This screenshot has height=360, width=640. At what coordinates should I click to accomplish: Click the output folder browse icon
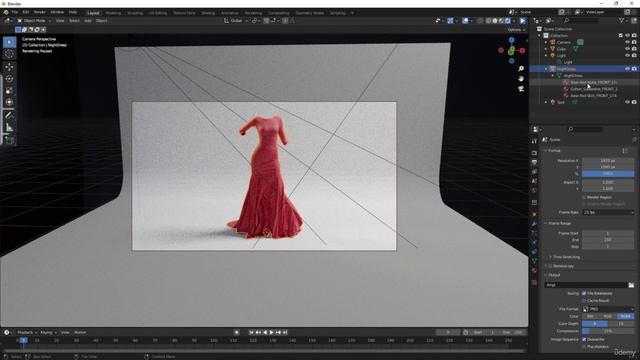coord(631,285)
